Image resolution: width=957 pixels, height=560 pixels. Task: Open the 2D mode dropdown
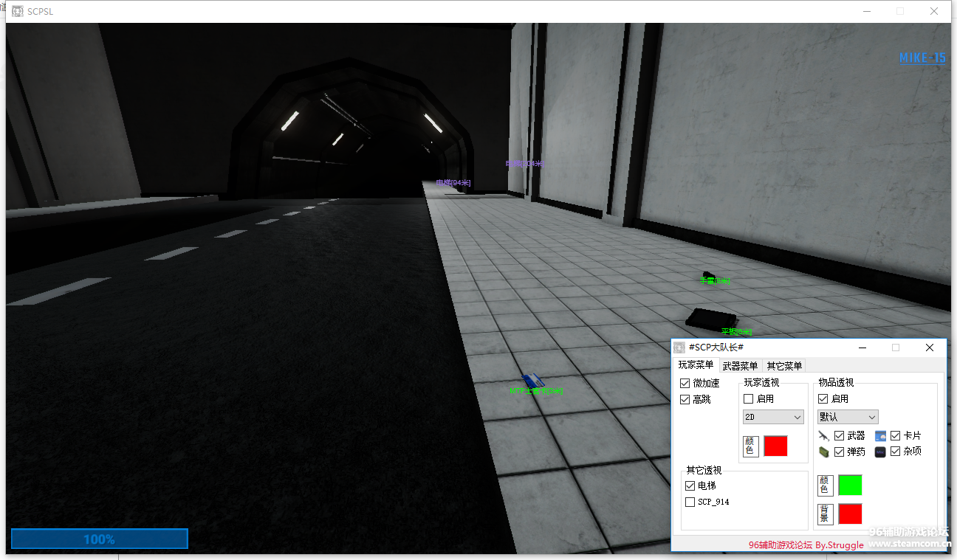[x=773, y=417]
